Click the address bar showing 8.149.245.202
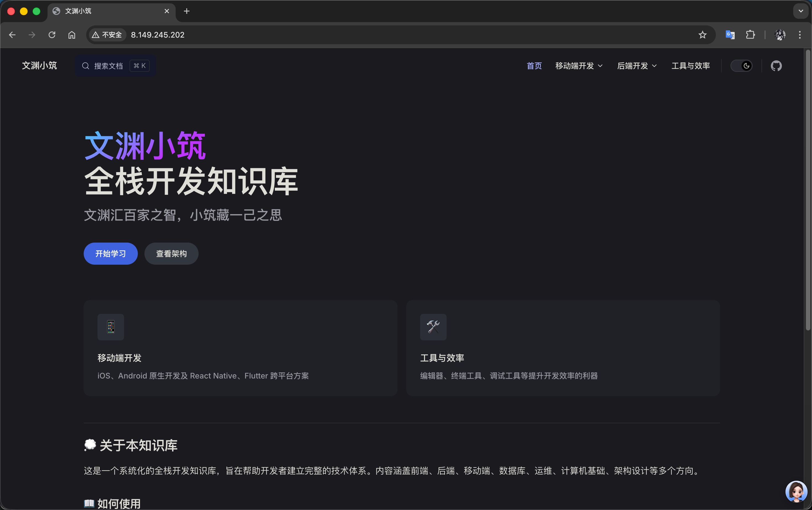This screenshot has width=812, height=510. pos(157,35)
